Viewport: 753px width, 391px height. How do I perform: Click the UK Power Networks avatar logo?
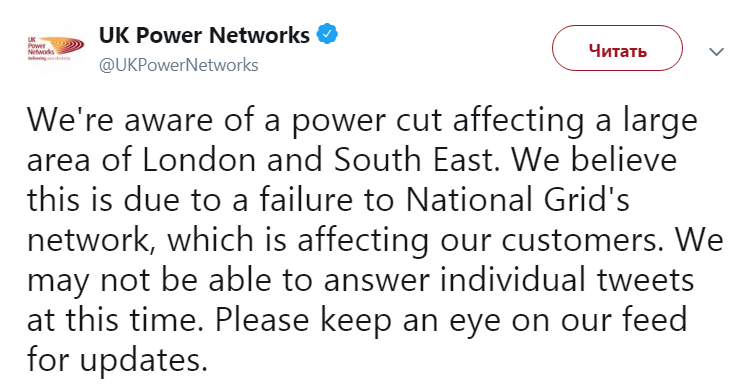[56, 49]
